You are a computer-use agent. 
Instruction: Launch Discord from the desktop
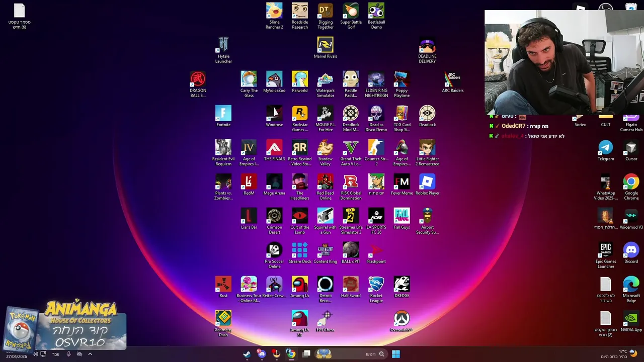(631, 253)
